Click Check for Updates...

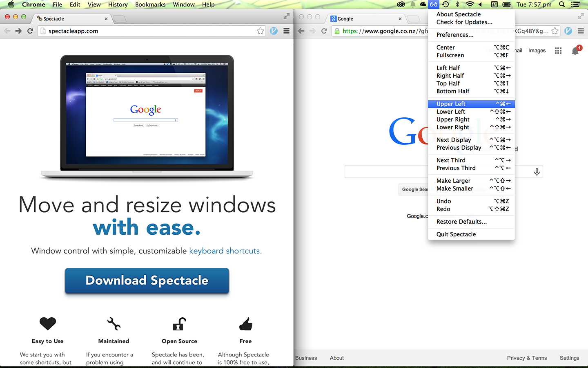tap(471, 22)
